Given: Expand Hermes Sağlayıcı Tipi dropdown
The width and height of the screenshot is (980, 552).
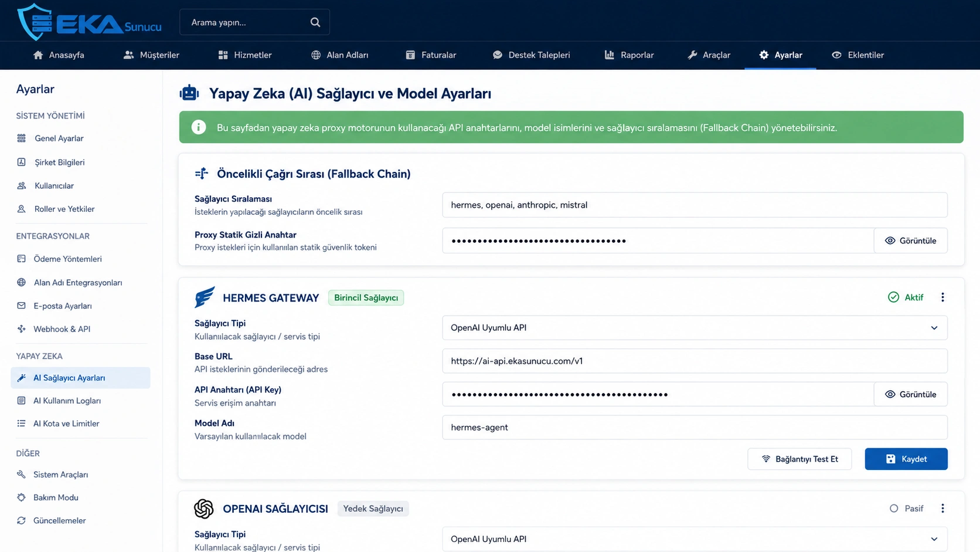Looking at the screenshot, I should click(695, 328).
